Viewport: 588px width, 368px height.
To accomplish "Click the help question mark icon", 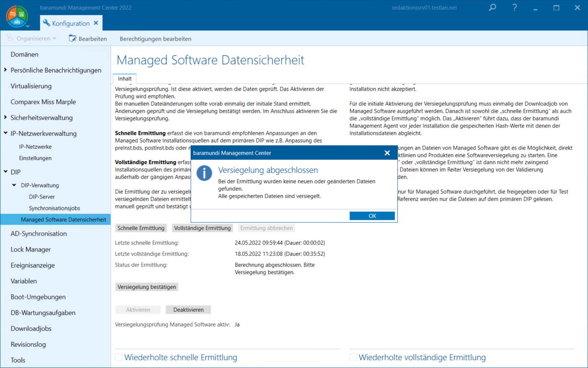I will (x=514, y=8).
